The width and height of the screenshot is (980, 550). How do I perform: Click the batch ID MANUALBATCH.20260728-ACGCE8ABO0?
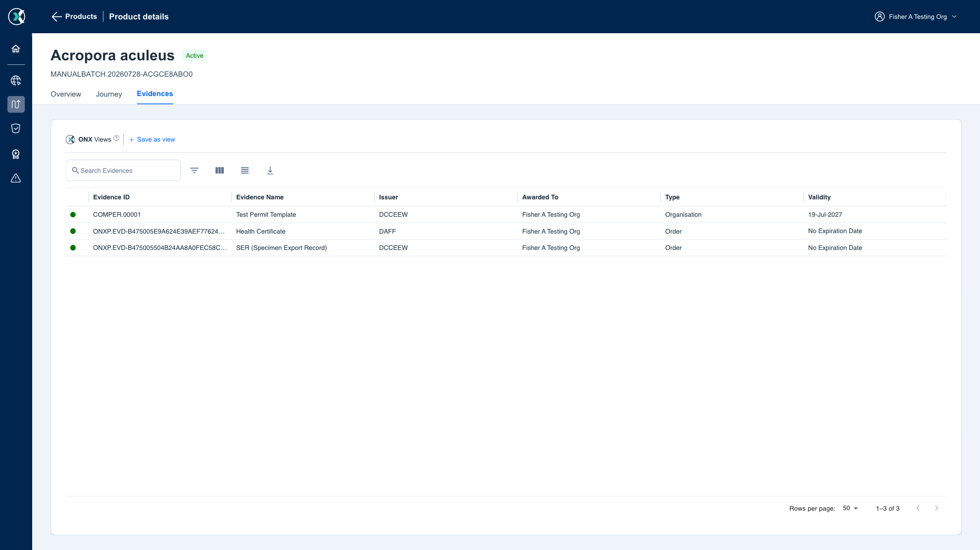coord(122,74)
